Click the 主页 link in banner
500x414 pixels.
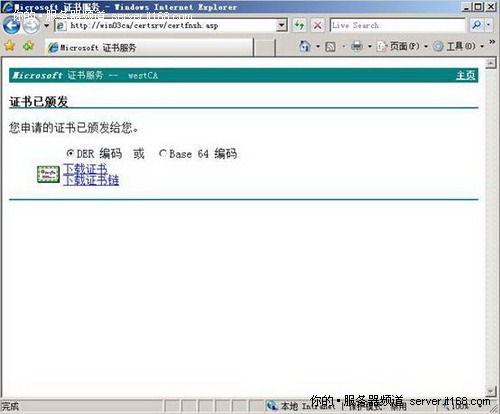(465, 75)
